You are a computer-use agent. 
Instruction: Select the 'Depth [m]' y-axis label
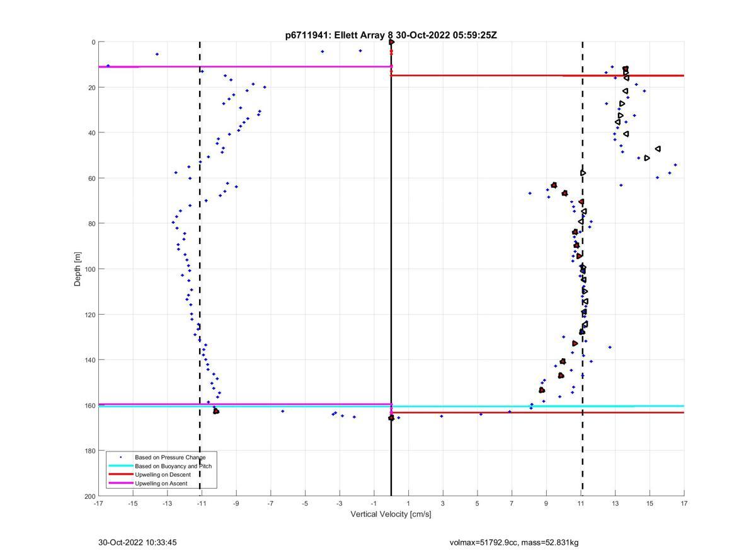coord(78,269)
